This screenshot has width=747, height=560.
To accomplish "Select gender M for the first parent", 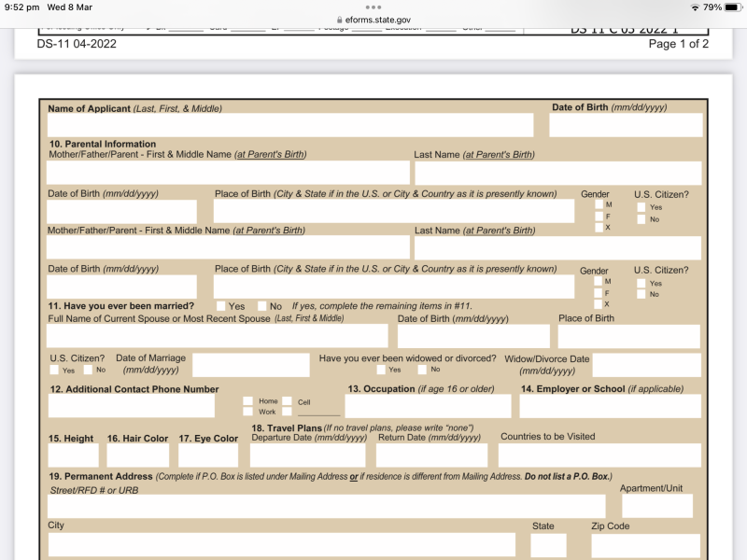I will [598, 204].
